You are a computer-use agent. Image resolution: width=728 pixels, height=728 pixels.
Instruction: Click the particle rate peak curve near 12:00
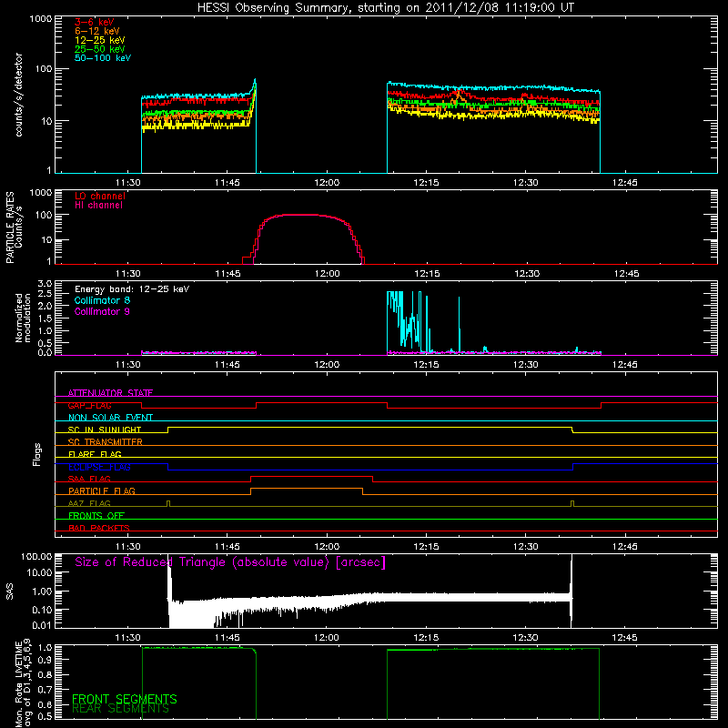(303, 215)
